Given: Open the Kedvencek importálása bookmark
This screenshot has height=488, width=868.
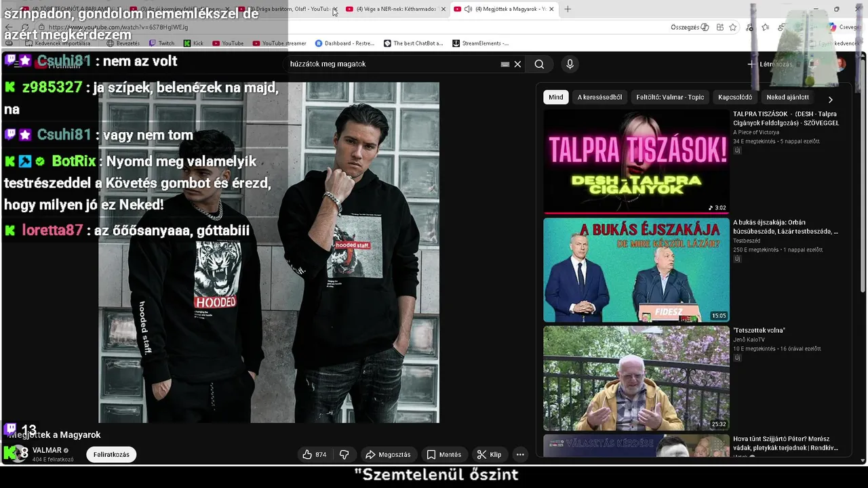Looking at the screenshot, I should click(58, 43).
